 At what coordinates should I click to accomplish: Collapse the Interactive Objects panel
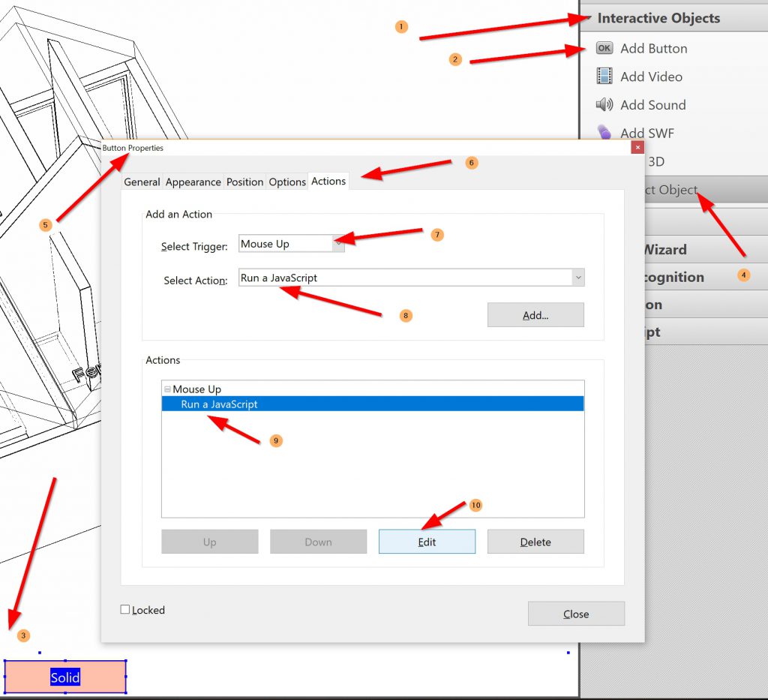(588, 19)
